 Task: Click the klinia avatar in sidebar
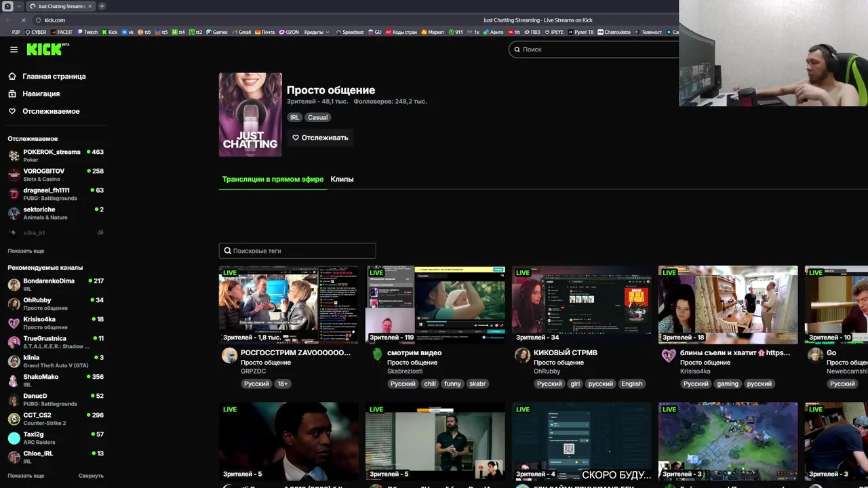click(x=14, y=361)
